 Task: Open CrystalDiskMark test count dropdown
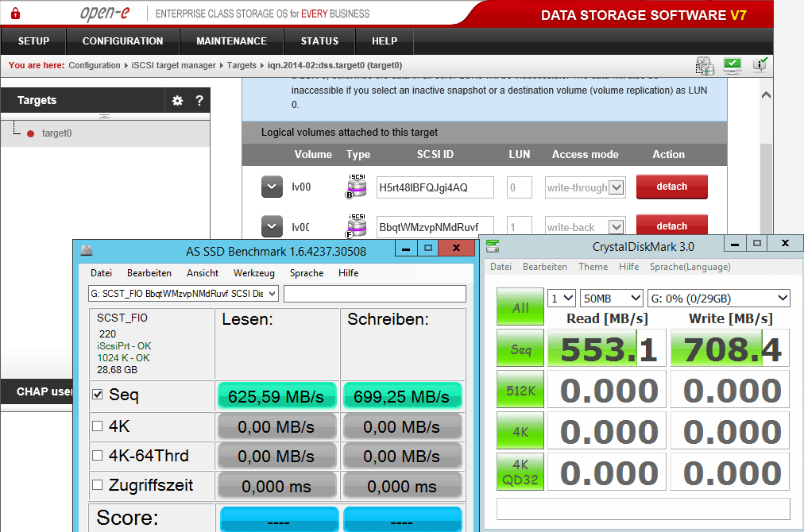click(x=562, y=299)
